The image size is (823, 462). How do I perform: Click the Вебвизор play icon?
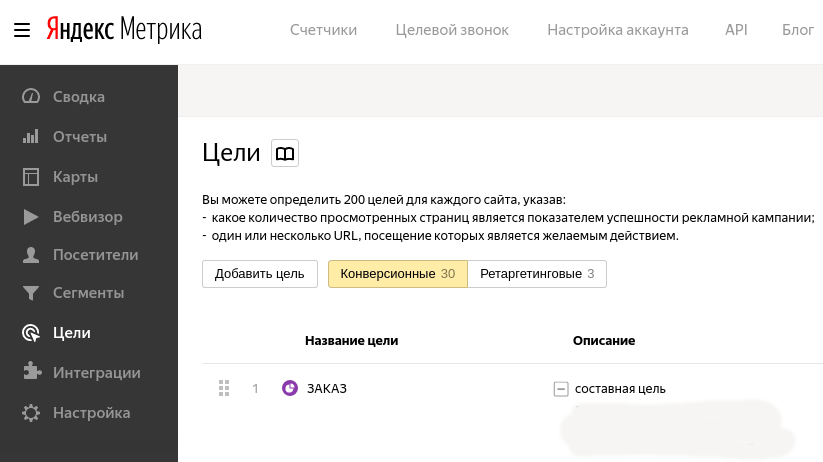pyautogui.click(x=31, y=217)
